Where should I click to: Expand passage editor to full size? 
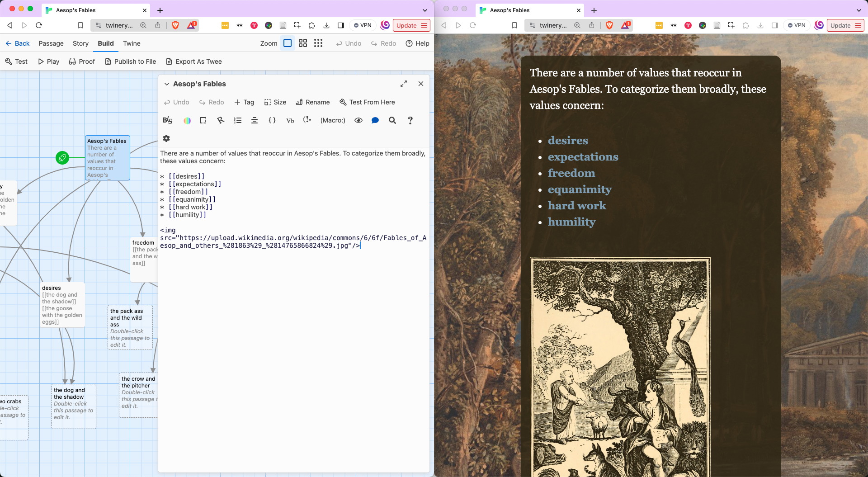[x=404, y=84]
